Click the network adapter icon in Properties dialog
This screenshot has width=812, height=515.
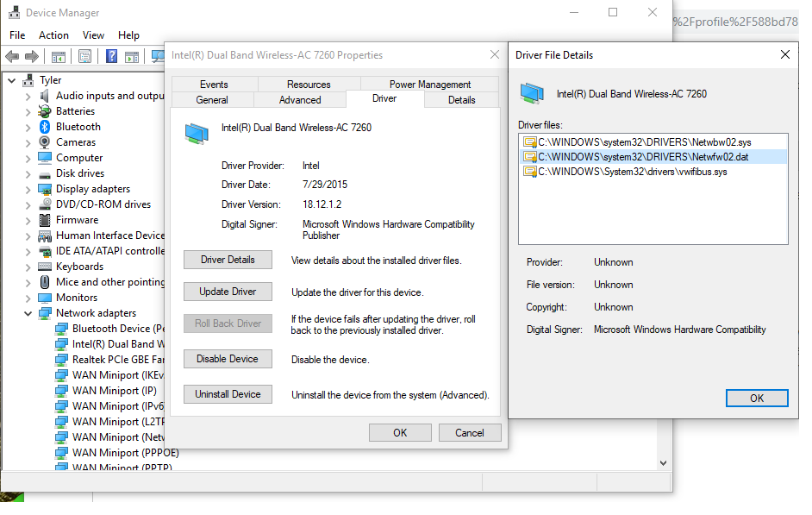pyautogui.click(x=197, y=133)
